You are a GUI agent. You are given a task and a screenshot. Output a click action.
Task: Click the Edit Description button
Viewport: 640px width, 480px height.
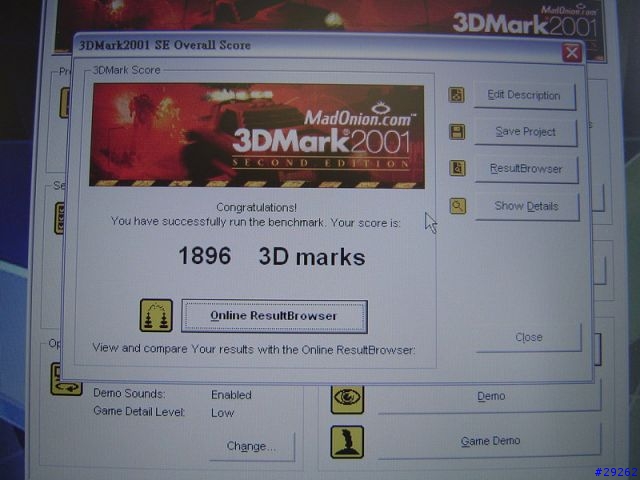(x=524, y=96)
